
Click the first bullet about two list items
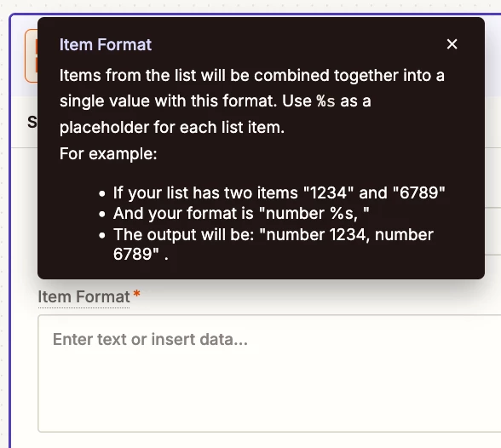(279, 192)
